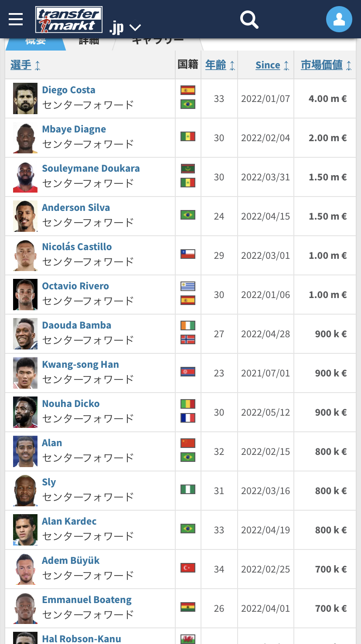Click the Brazil flag beside Anderson Silva
The width and height of the screenshot is (361, 644).
coord(188,215)
